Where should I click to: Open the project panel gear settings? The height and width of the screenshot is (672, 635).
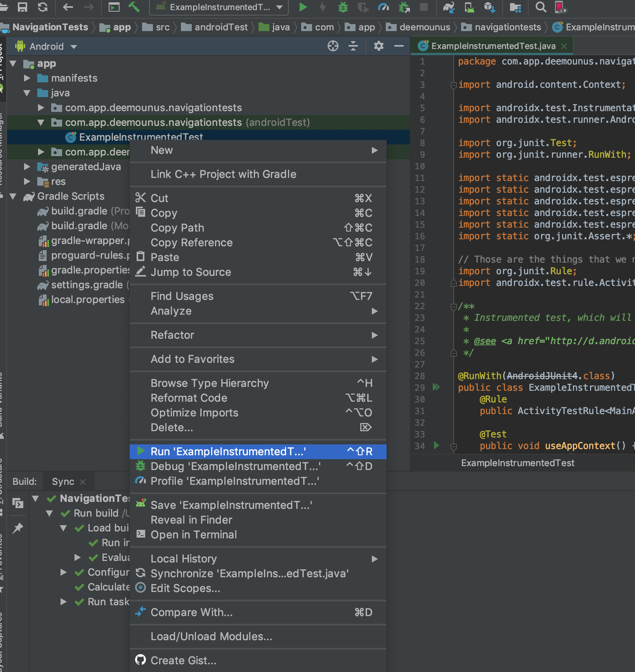(x=378, y=46)
